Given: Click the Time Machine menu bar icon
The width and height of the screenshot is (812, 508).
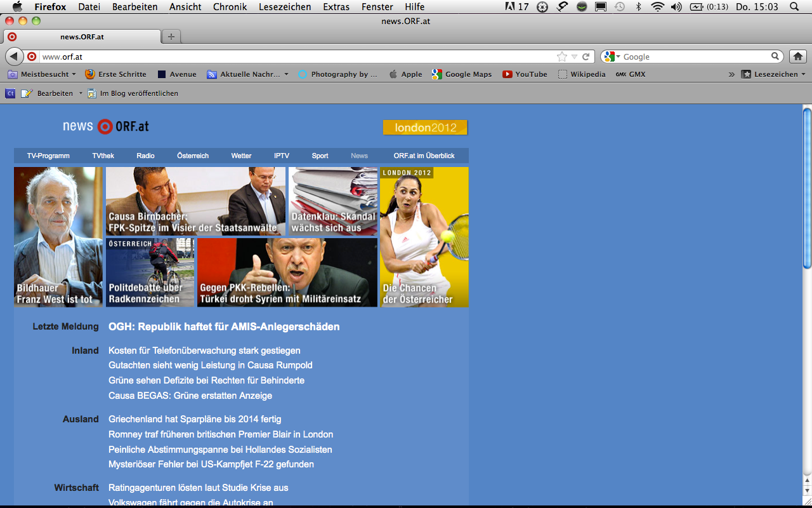Looking at the screenshot, I should tap(620, 7).
